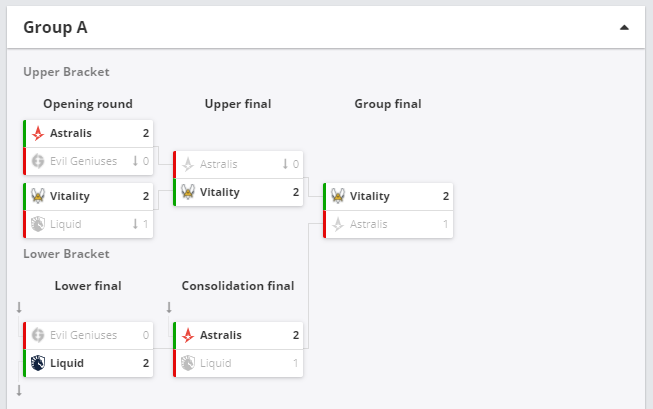Screen dimensions: 653x409
Task: Click Vitality logo in group final
Action: click(338, 196)
